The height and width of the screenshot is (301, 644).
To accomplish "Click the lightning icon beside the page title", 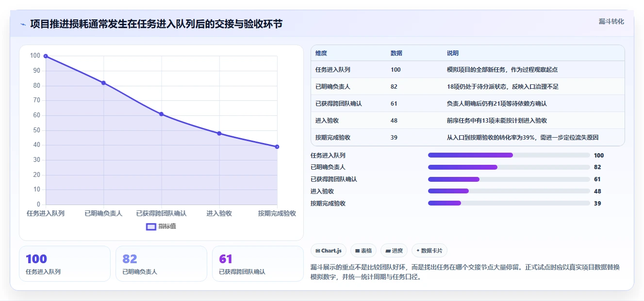I will [x=23, y=24].
